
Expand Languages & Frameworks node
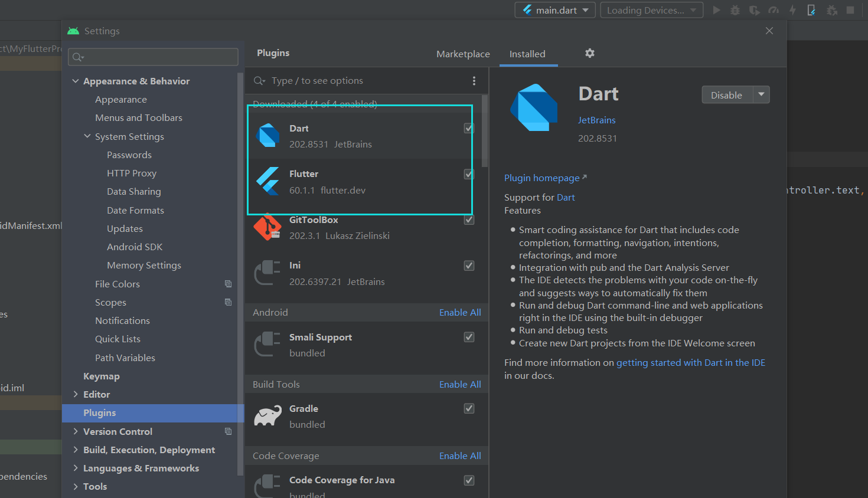(x=76, y=468)
